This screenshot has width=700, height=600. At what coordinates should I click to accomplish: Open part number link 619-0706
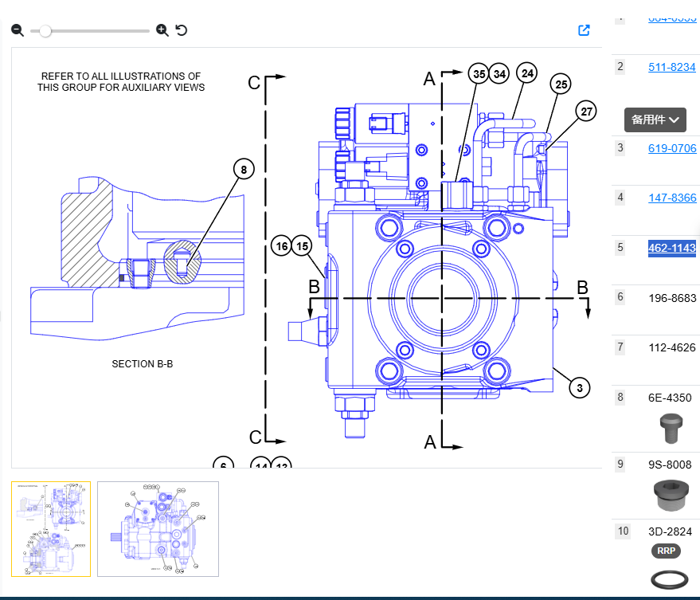671,148
